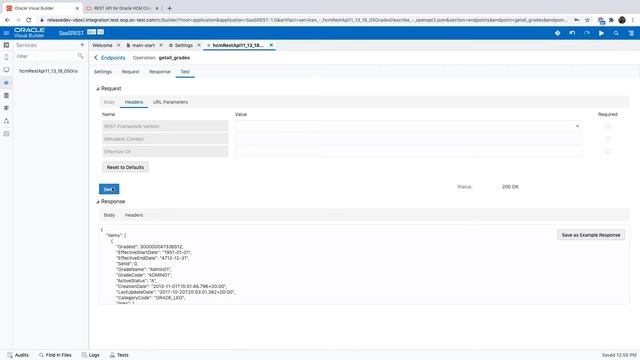The width and height of the screenshot is (640, 360).
Task: Close the main-start editor tab
Action: tap(161, 45)
